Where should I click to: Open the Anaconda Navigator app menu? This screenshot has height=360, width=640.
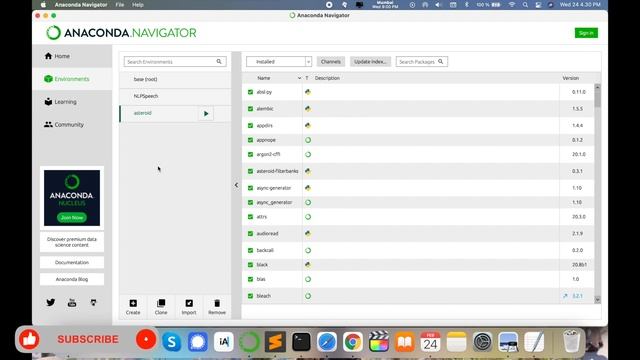tap(81, 5)
